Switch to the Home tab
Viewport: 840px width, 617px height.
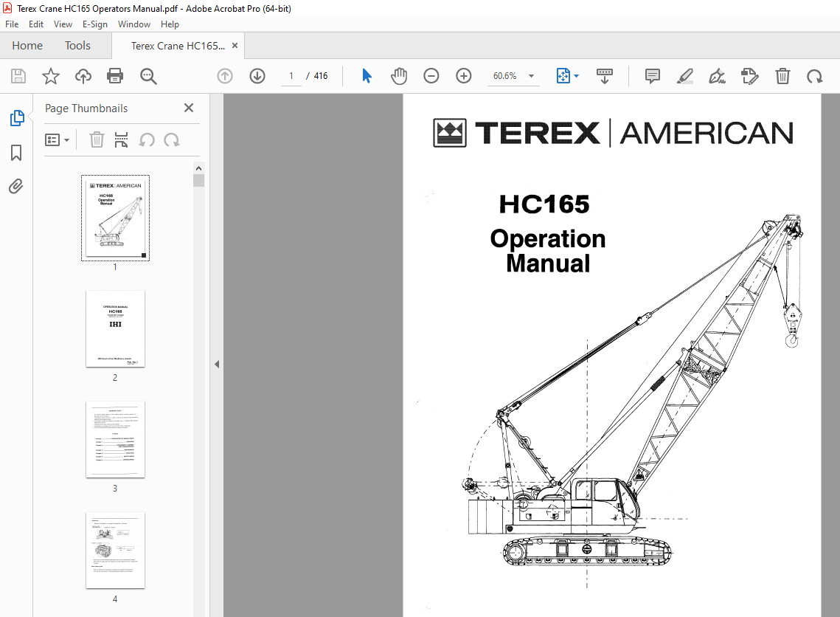click(x=27, y=46)
